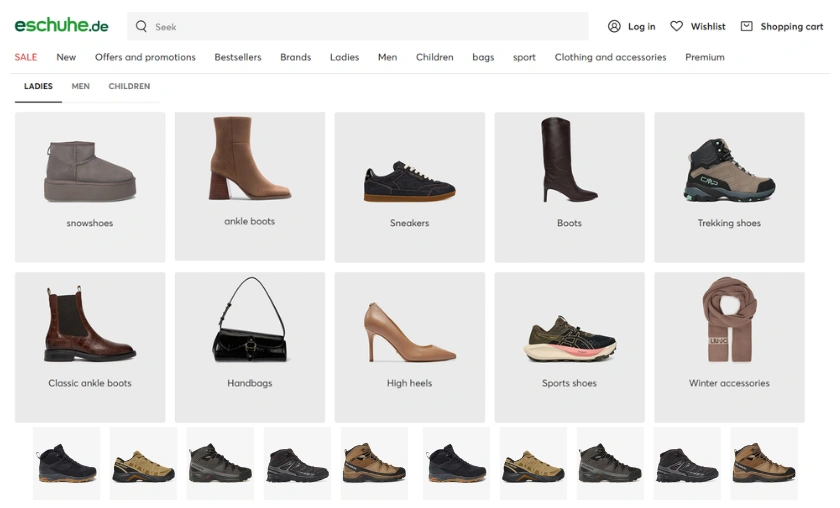Open the sport menu item
This screenshot has width=840, height=508.
coord(524,57)
